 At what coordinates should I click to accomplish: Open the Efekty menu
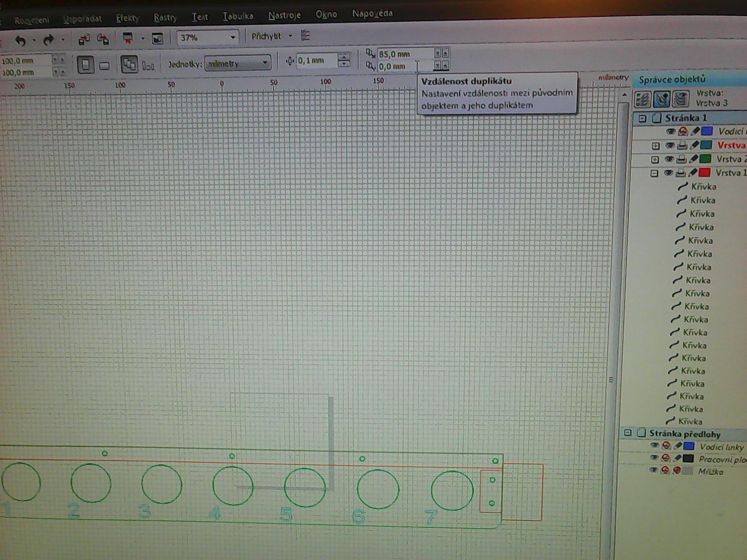127,18
